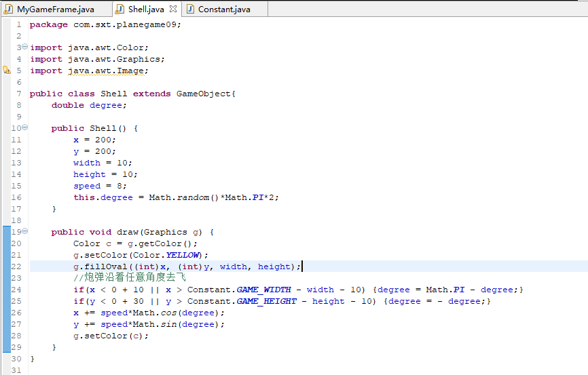Click 'cos' in Math.cos(degree)

tap(168, 313)
